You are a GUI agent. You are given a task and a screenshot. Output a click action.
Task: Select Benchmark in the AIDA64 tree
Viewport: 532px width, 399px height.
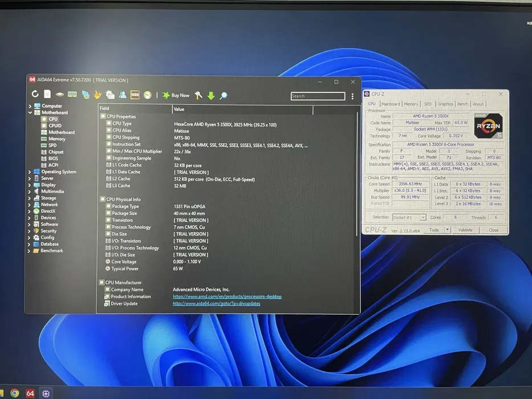tap(51, 251)
